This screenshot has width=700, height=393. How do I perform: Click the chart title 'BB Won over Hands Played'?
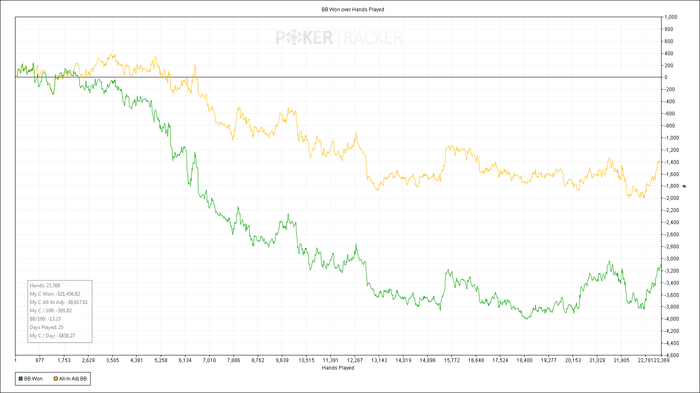[353, 9]
